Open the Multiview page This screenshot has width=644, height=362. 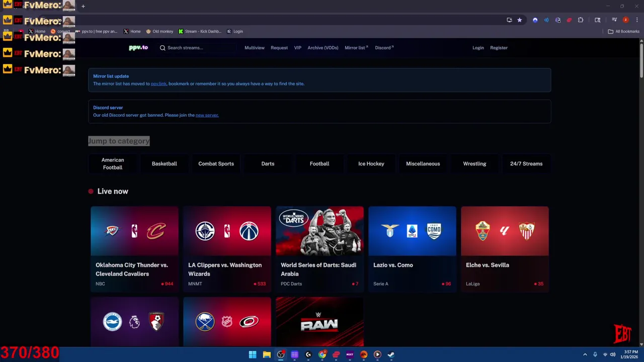coord(255,48)
